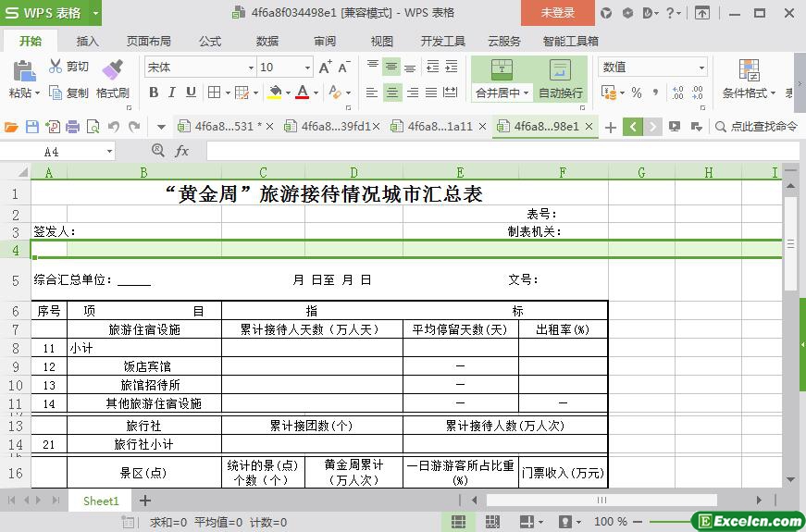Viewport: 806px width, 532px height.
Task: Click the 未登录 login button
Action: point(557,13)
